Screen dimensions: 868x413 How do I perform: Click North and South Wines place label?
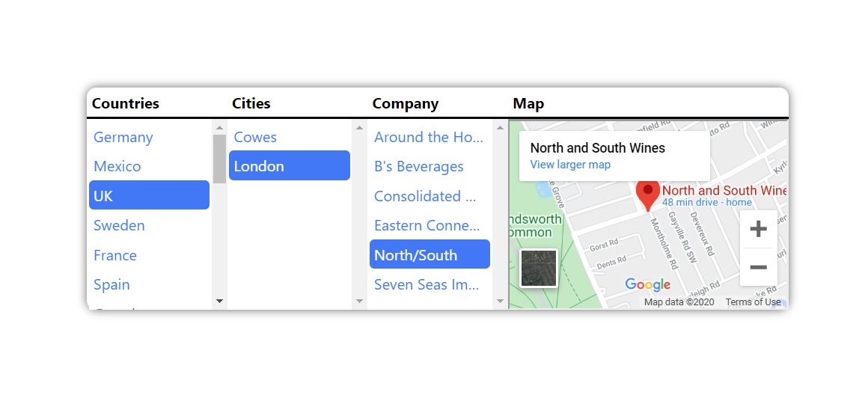coord(723,191)
